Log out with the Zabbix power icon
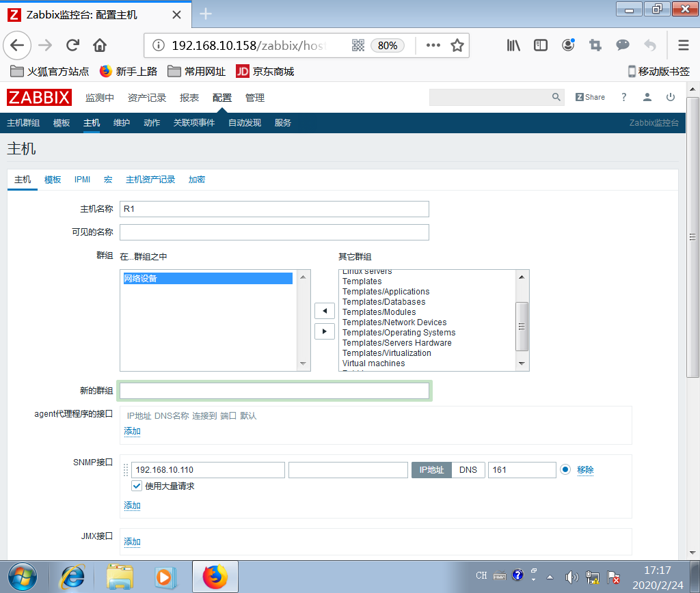This screenshot has width=700, height=593. click(x=671, y=97)
